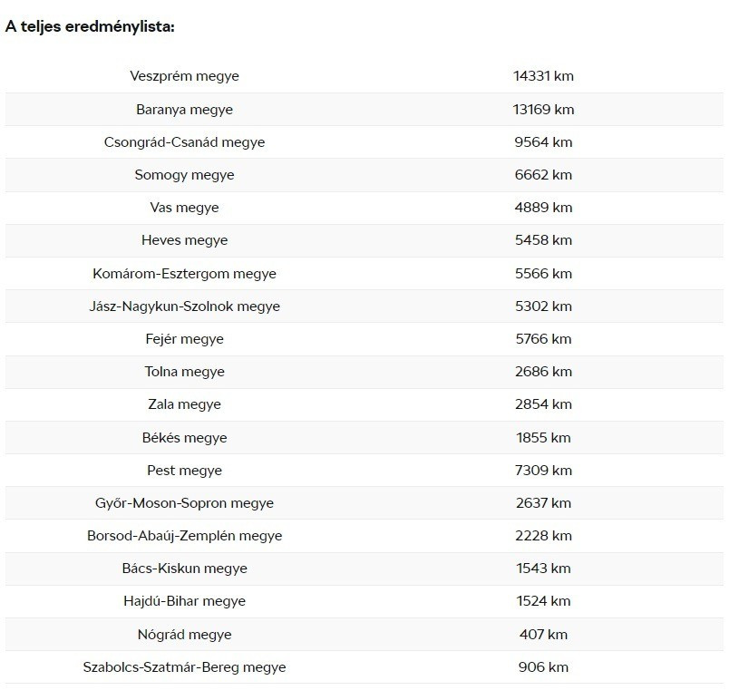Select the Zala megye row label
Screen dimensions: 729x700
point(184,404)
